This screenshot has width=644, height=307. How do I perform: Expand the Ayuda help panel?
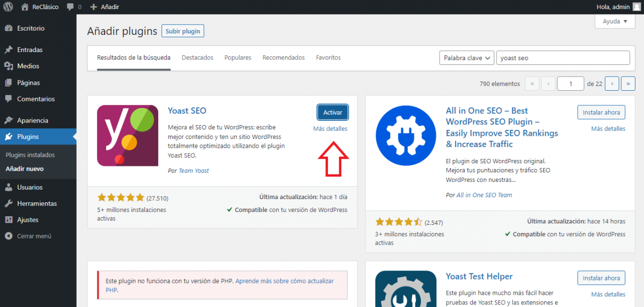click(614, 21)
